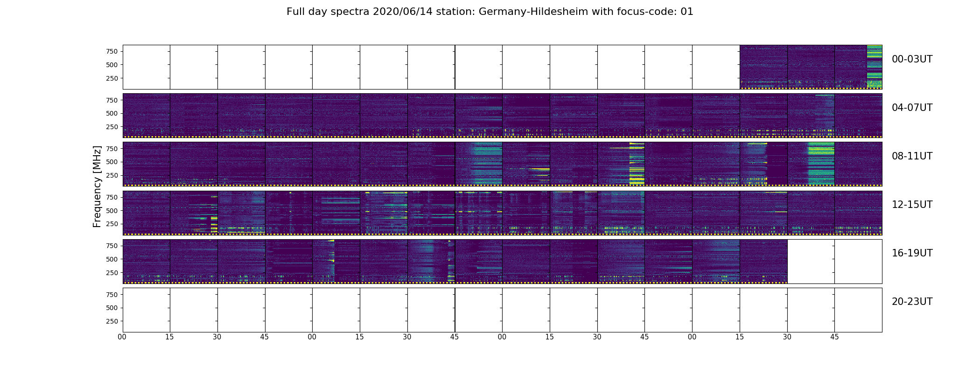Click the '12-15UT' row label
Screen dimensions: 980x373
(912, 205)
